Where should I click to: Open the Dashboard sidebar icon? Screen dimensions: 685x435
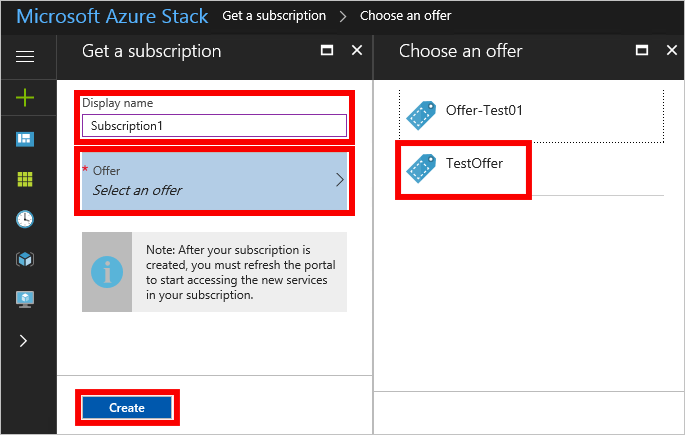click(x=25, y=139)
